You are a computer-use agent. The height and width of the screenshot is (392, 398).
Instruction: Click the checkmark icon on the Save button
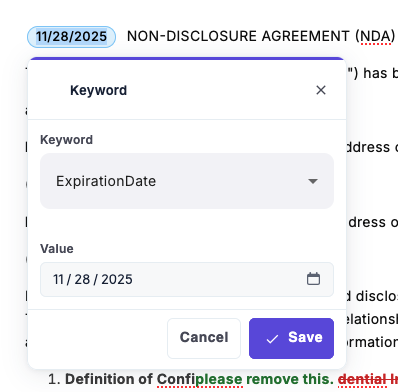pos(272,339)
